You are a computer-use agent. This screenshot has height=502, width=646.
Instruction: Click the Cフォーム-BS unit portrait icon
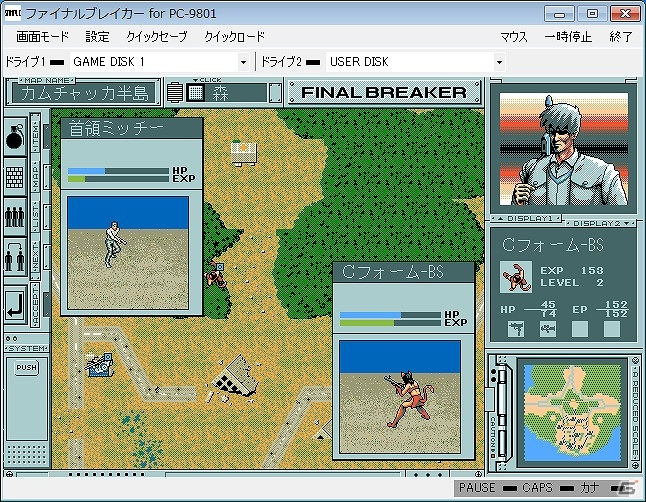click(x=516, y=277)
